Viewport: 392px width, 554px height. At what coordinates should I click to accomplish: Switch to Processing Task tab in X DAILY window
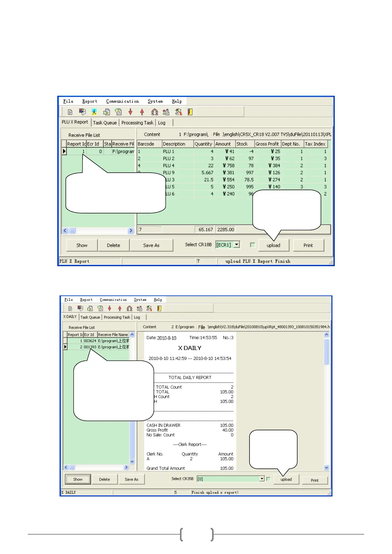(x=117, y=317)
